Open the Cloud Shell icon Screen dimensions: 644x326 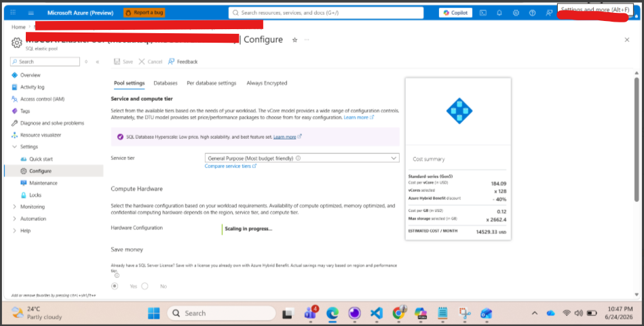click(x=483, y=13)
